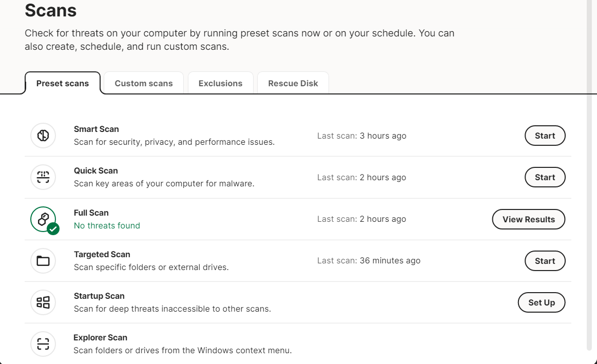Select the Explorer Scan frame icon
Image resolution: width=597 pixels, height=364 pixels.
point(43,344)
